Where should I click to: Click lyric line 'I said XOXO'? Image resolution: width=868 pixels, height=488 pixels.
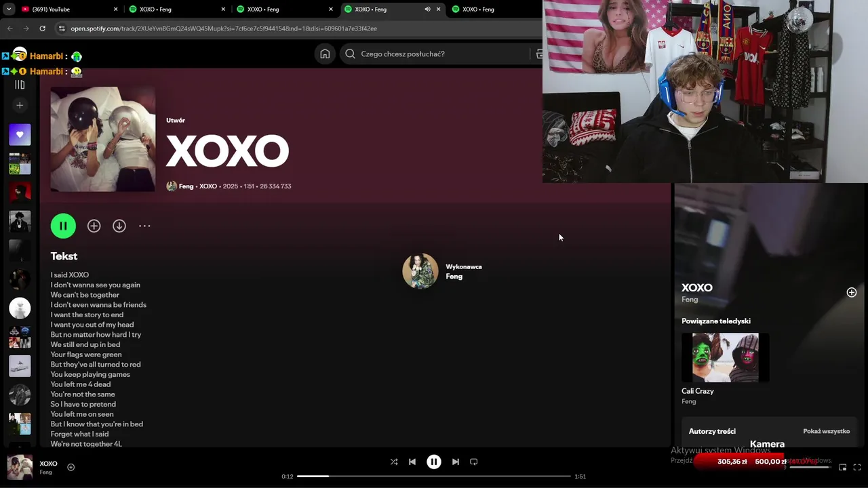[70, 275]
